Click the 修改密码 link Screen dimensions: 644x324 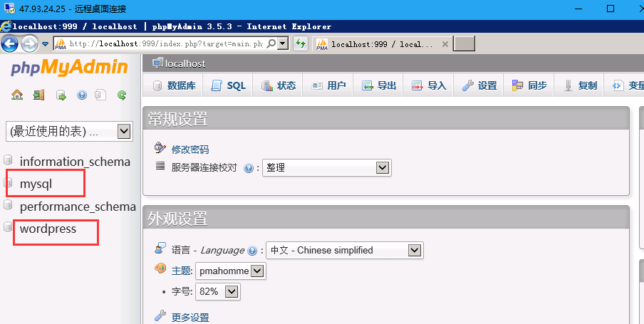190,149
